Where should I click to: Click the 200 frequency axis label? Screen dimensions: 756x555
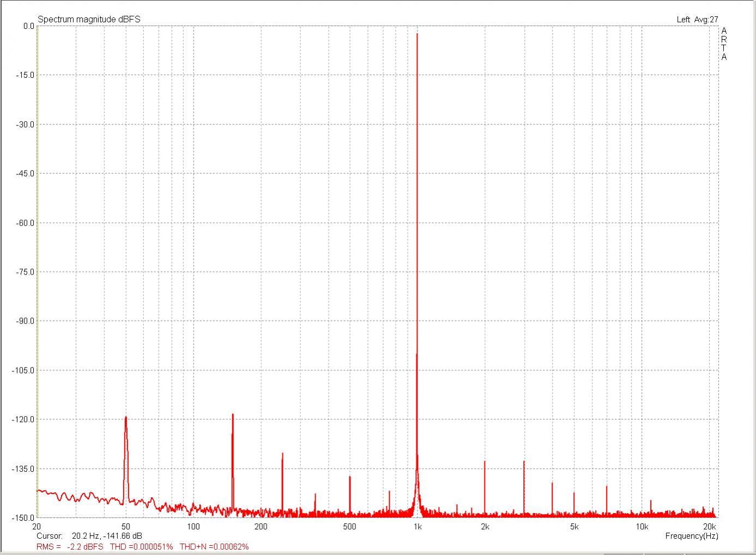pyautogui.click(x=261, y=527)
